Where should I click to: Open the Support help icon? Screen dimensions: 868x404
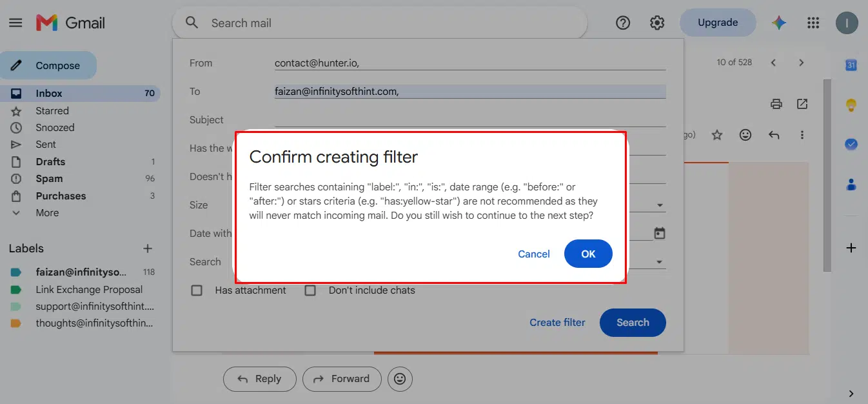pyautogui.click(x=623, y=23)
